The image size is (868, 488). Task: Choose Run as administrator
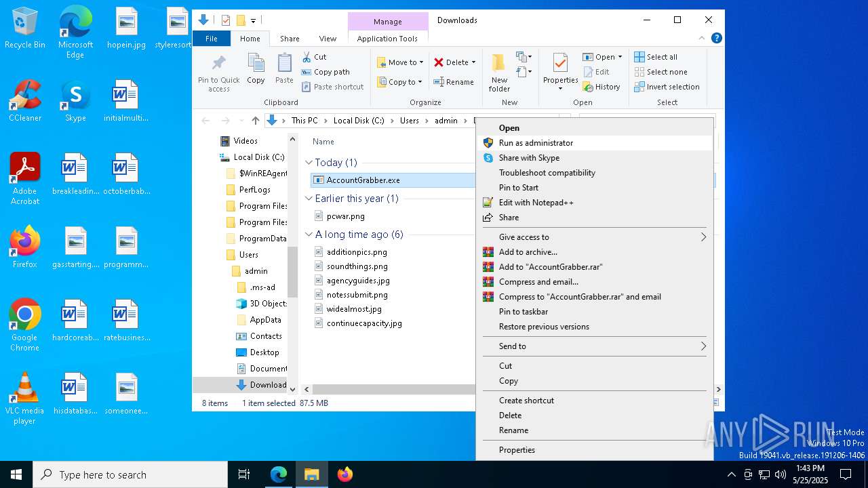(594, 143)
